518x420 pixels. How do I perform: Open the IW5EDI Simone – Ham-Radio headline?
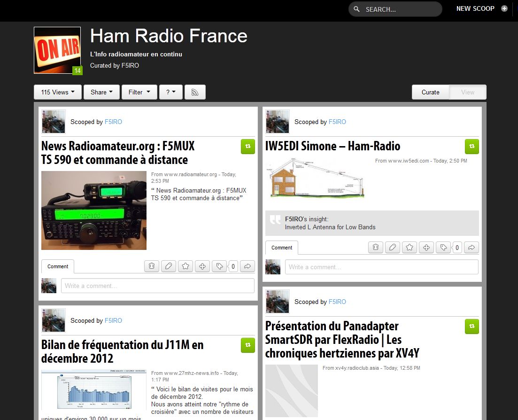click(x=332, y=146)
